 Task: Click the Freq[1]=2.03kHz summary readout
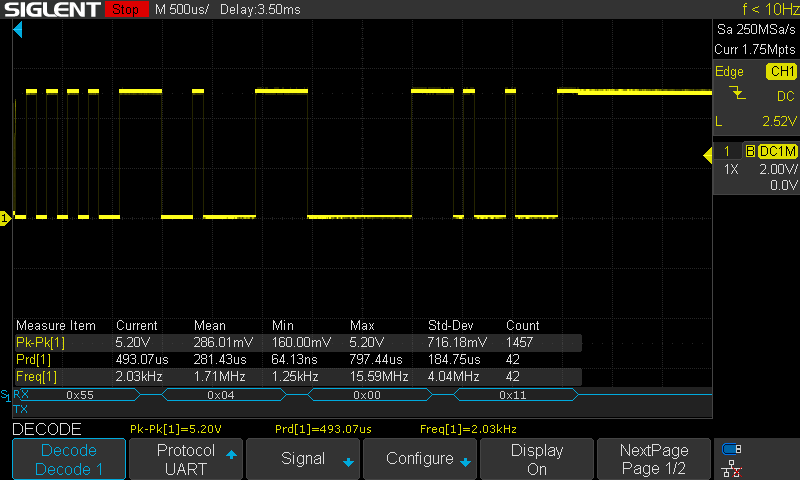click(468, 429)
